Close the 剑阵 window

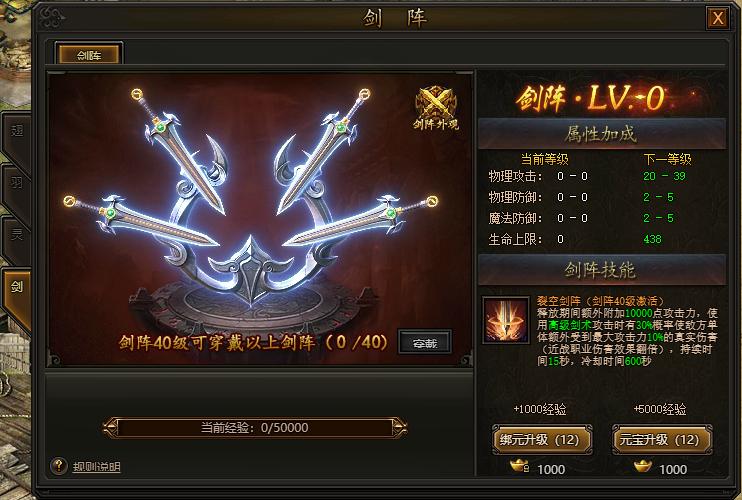pos(717,18)
